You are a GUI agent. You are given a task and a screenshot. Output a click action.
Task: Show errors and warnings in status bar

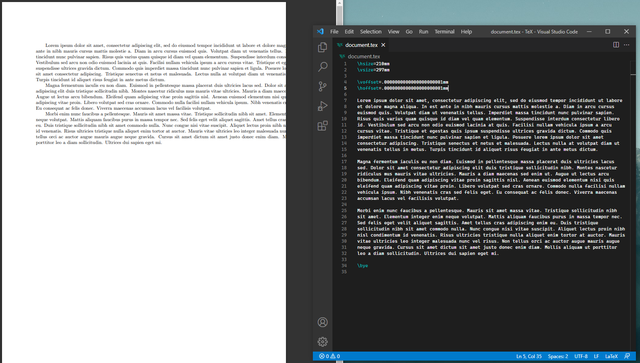pyautogui.click(x=329, y=356)
